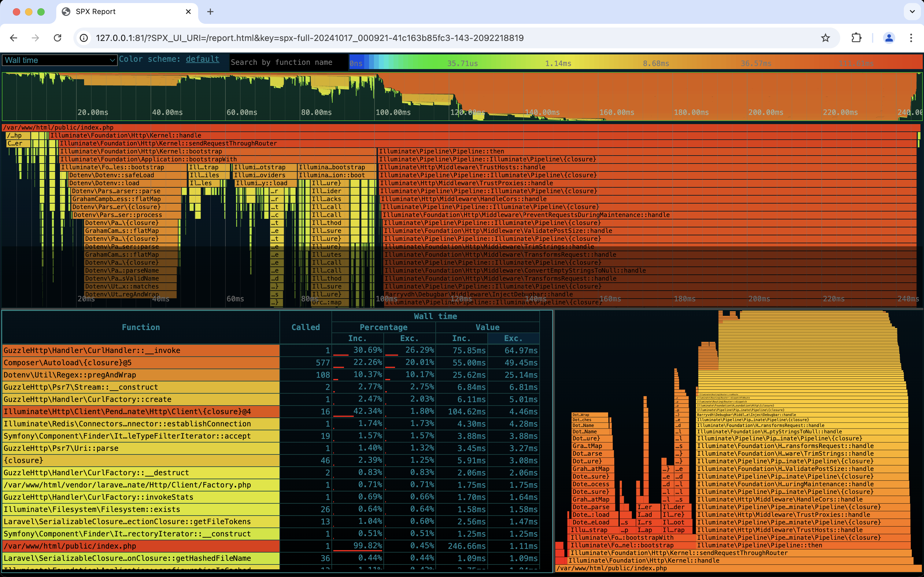
Task: Sort by Exc. value column header
Action: click(513, 339)
